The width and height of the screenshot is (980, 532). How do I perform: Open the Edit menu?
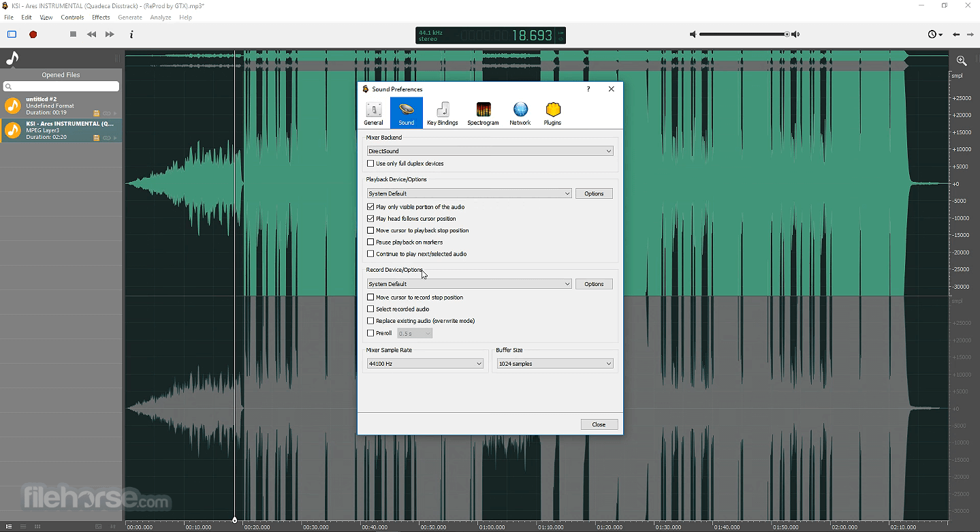click(x=27, y=18)
